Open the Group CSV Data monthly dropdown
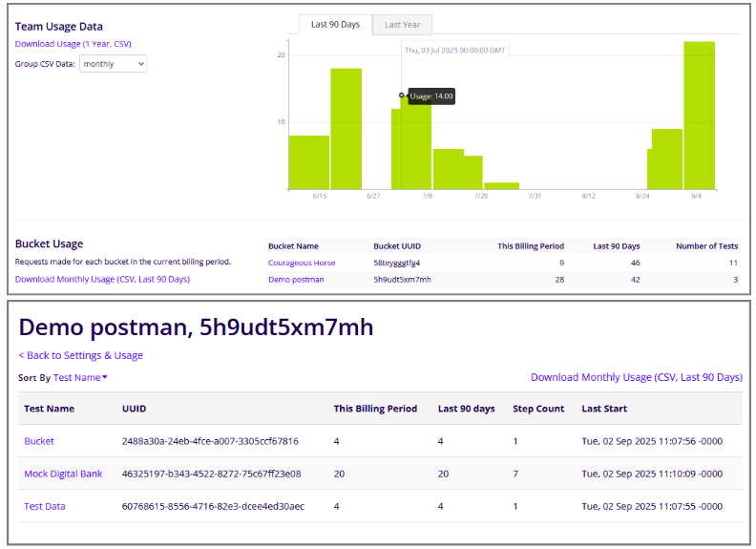 [x=113, y=64]
